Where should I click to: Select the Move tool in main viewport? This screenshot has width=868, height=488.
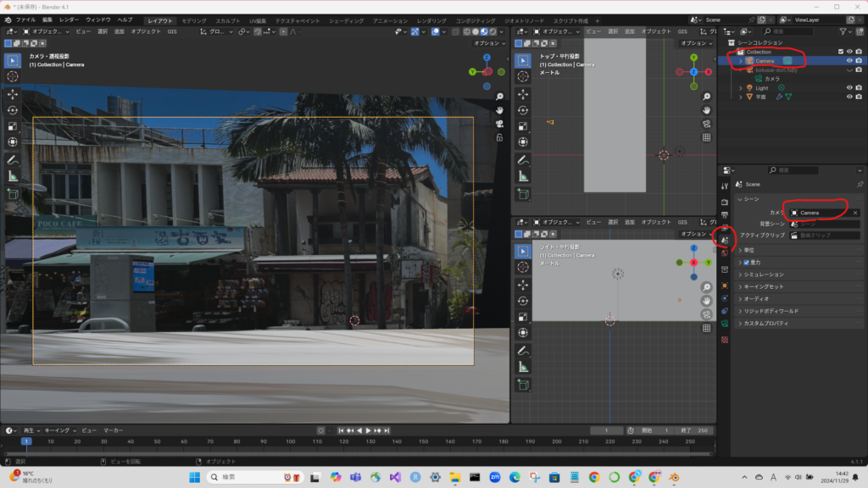click(x=13, y=94)
